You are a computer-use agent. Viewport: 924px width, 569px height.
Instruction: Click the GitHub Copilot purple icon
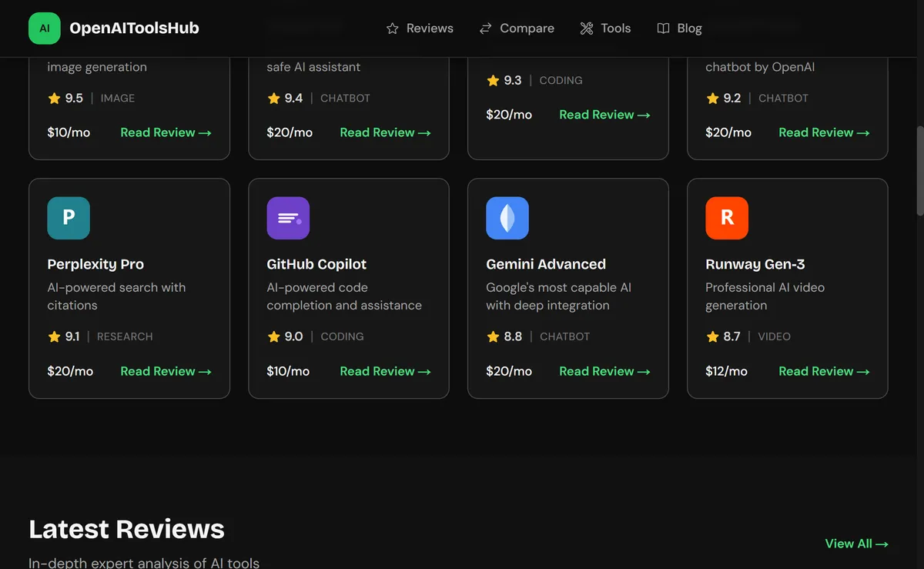(x=288, y=218)
